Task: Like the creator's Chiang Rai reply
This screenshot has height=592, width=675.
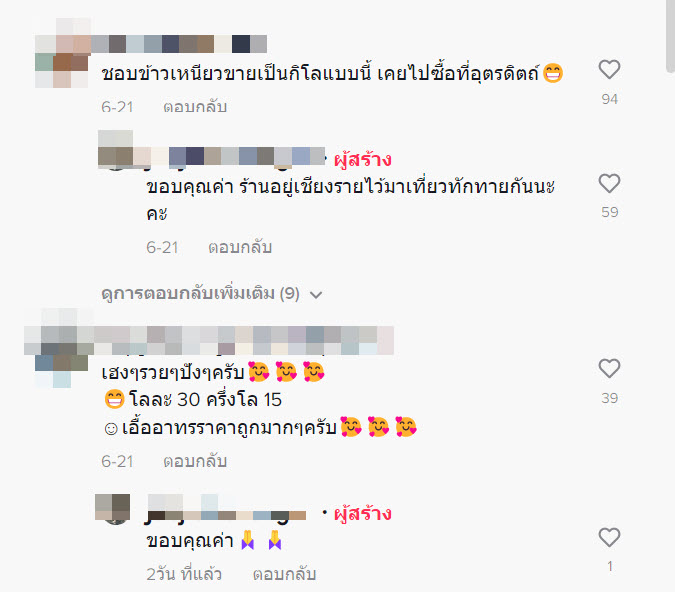Action: (609, 183)
